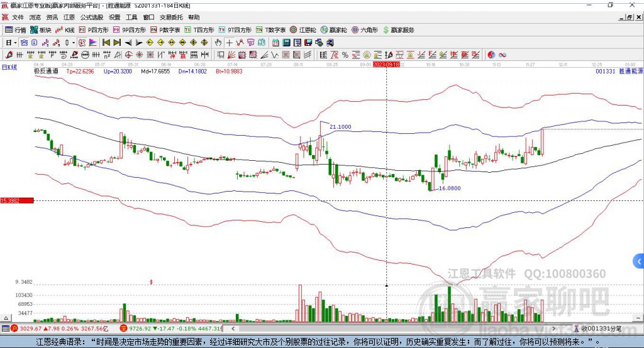Toggle the crosshair cursor tool
Image resolution: width=644 pixels, height=348 pixels.
(229, 43)
